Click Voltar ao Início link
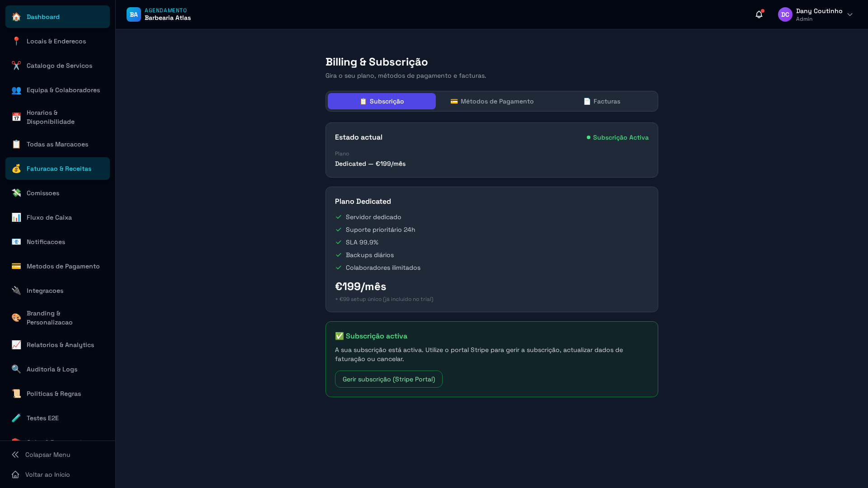Image resolution: width=868 pixels, height=488 pixels. coord(47,474)
